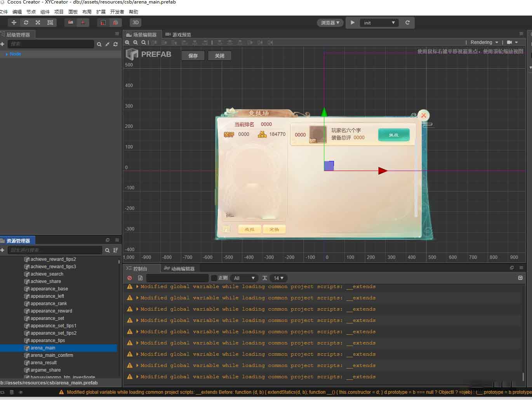
Task: Open the Rendering dropdown
Action: pyautogui.click(x=484, y=42)
